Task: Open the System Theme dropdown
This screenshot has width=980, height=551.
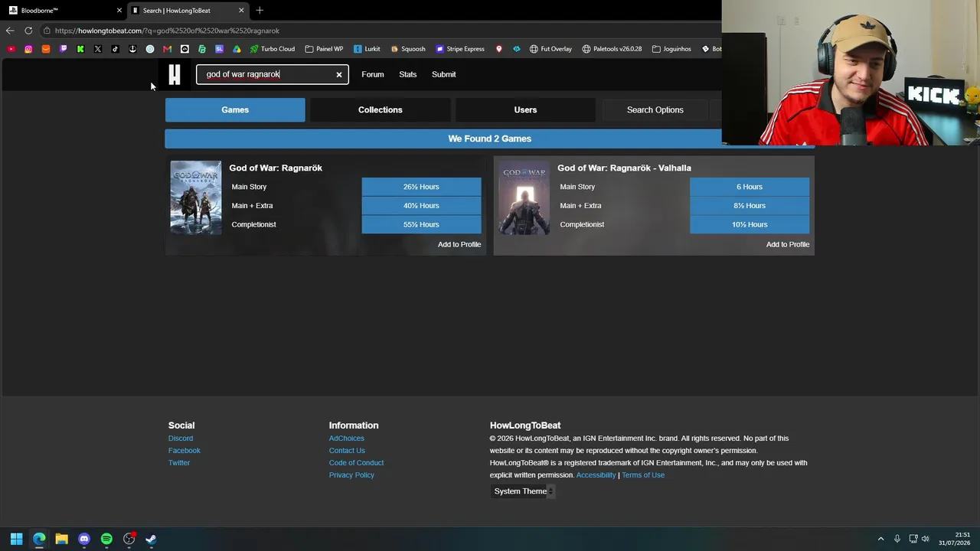Action: tap(524, 491)
